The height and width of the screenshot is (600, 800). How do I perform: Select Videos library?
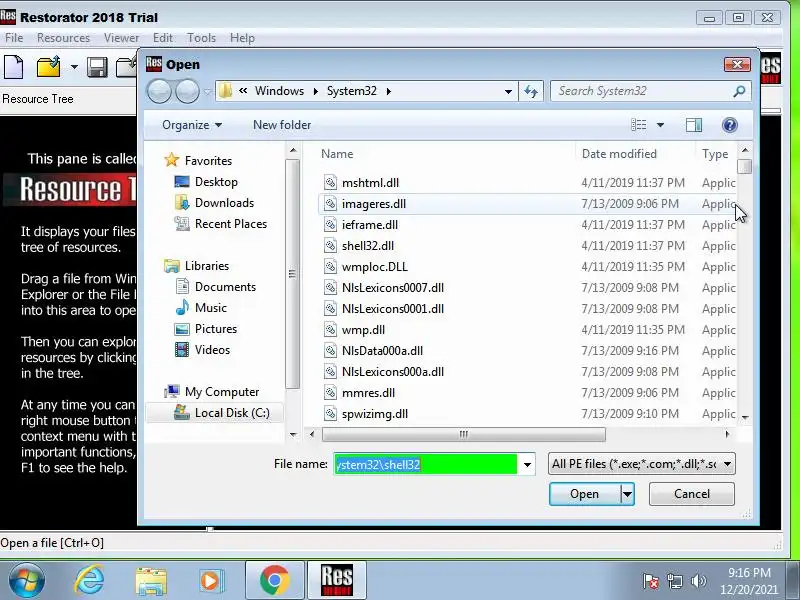click(x=212, y=349)
